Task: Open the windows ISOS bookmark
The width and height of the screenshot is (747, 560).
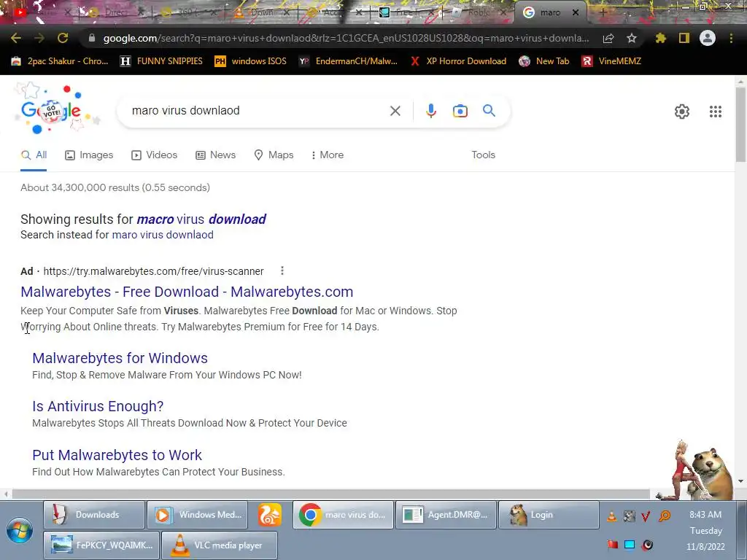Action: (x=251, y=61)
